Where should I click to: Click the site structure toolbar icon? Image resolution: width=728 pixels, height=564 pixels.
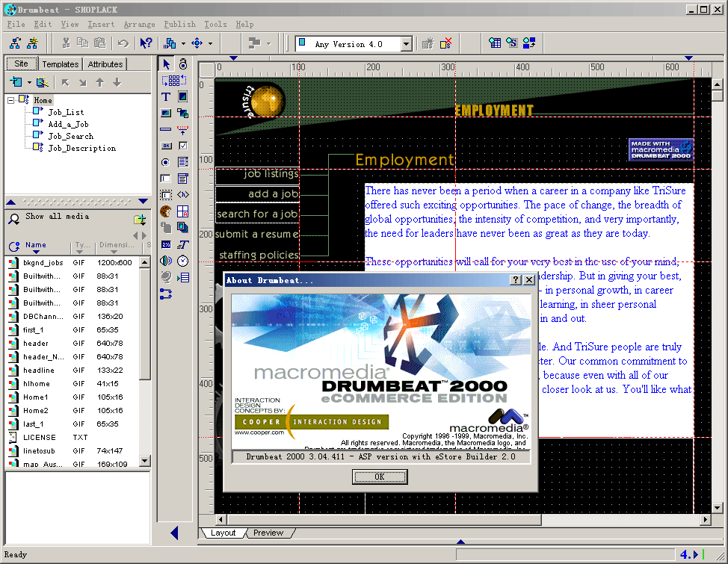[15, 43]
